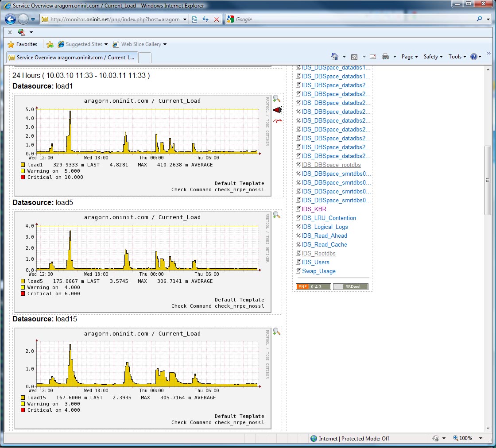
Task: Click the load5 Current_Load graph
Action: tap(143, 262)
